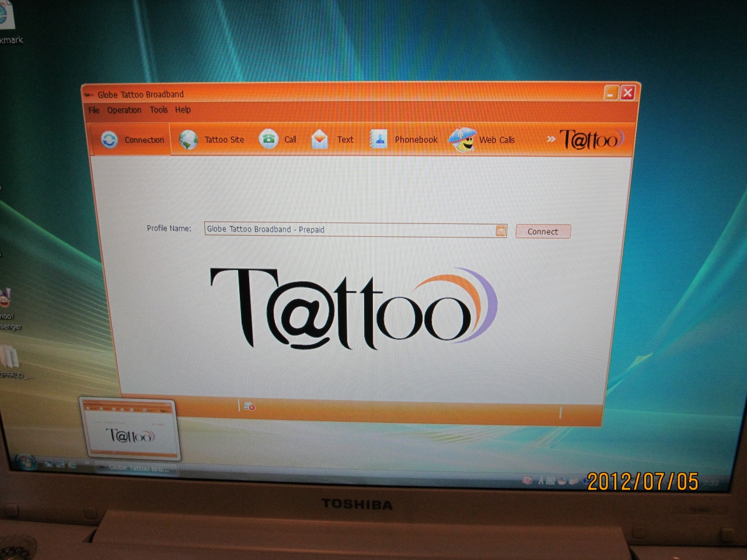Open the Tattoo Site globe icon
This screenshot has width=747, height=560.
pos(189,139)
